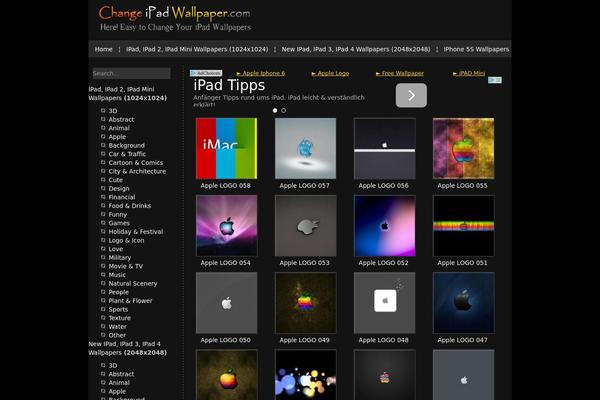Open the Home menu item
600x400 pixels.
coord(104,49)
